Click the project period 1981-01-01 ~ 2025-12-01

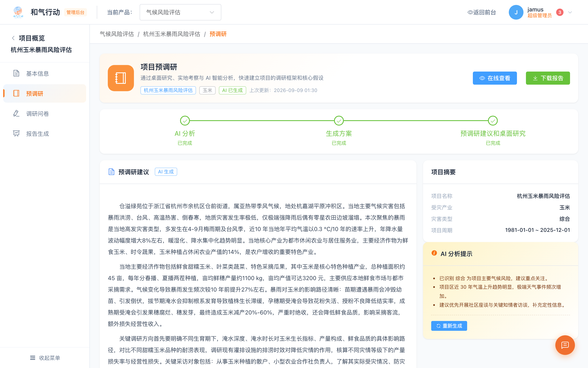click(x=537, y=230)
